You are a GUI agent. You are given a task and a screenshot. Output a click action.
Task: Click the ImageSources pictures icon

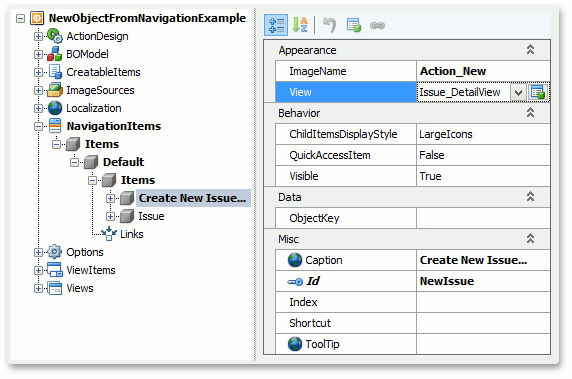[55, 90]
